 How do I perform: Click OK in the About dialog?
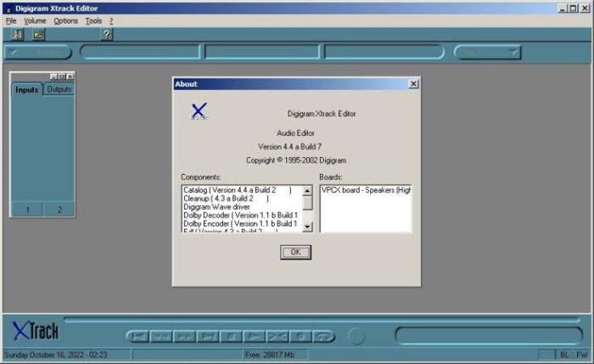point(295,252)
